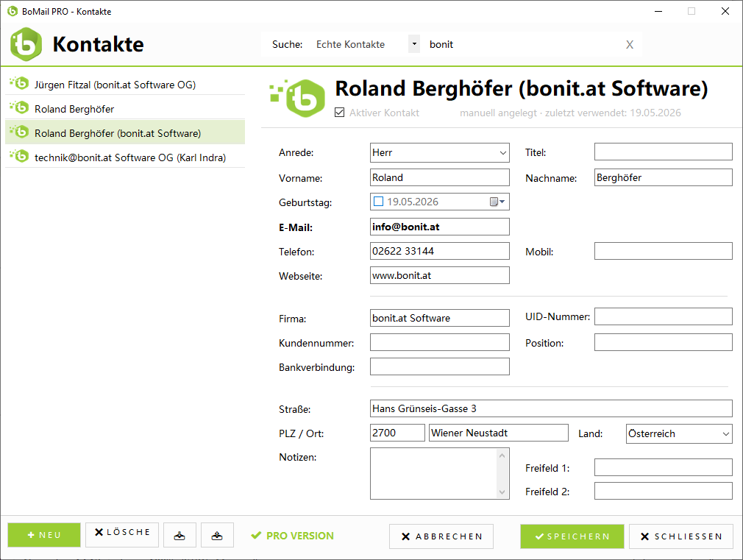743x560 pixels.
Task: Click the Telefon field 02622 33144
Action: click(x=440, y=251)
